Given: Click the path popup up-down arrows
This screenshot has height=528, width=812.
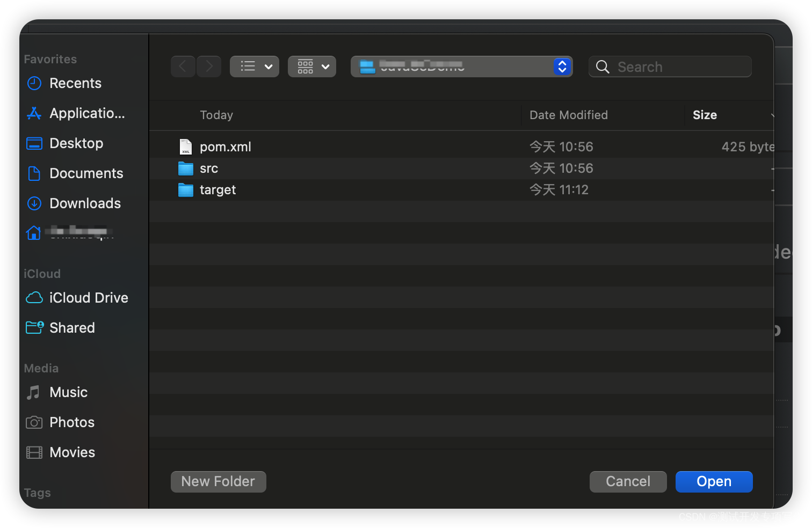Looking at the screenshot, I should coord(562,67).
